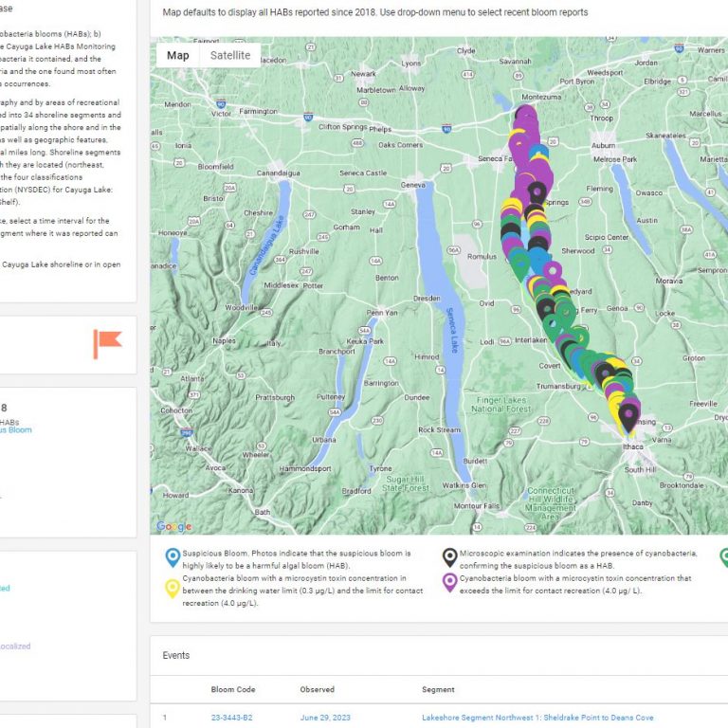The image size is (728, 728).
Task: Click the blue Suspicious Bloom legend pin
Action: 172,557
